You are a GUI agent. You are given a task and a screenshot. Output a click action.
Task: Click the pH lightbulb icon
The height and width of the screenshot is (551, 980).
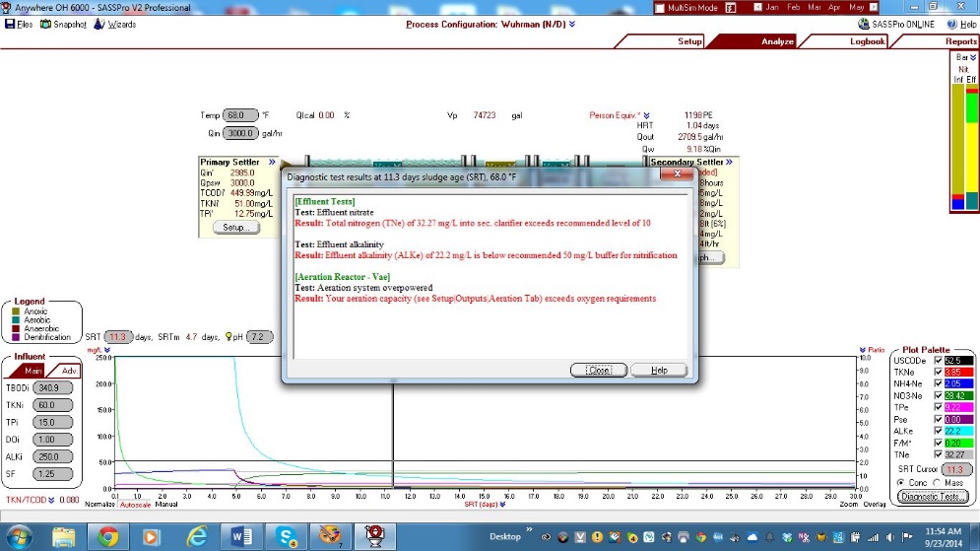tap(229, 337)
